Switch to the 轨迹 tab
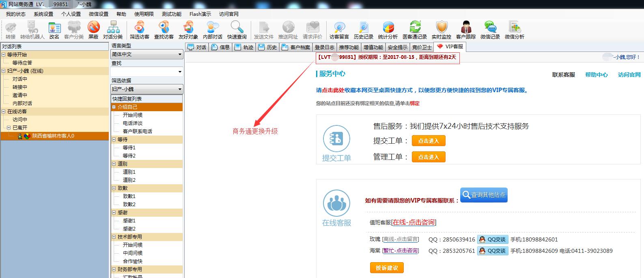644x278 pixels. 244,47
